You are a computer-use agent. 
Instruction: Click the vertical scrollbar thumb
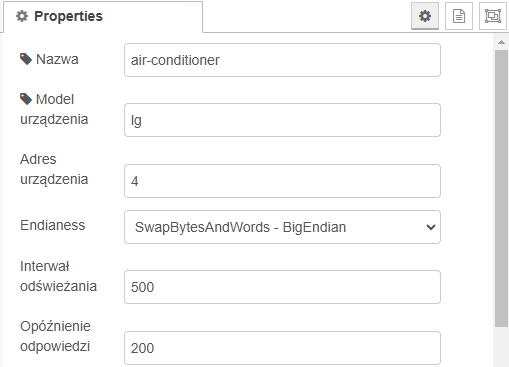[501, 189]
